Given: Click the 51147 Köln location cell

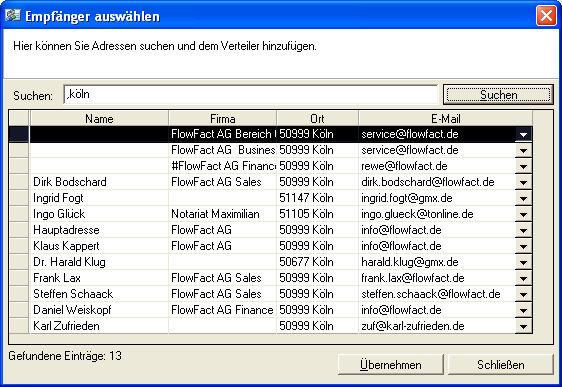Looking at the screenshot, I should coord(317,198).
